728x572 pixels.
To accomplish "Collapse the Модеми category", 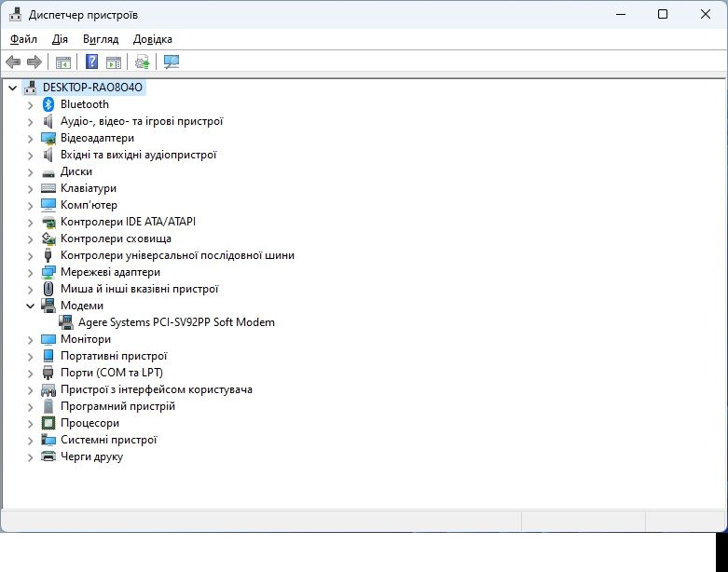I will (x=30, y=306).
